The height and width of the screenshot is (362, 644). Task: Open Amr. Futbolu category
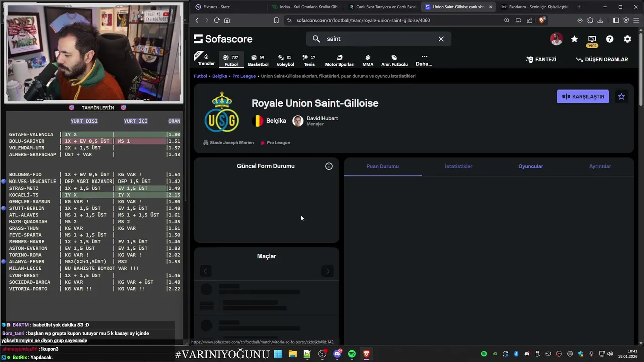click(x=394, y=60)
